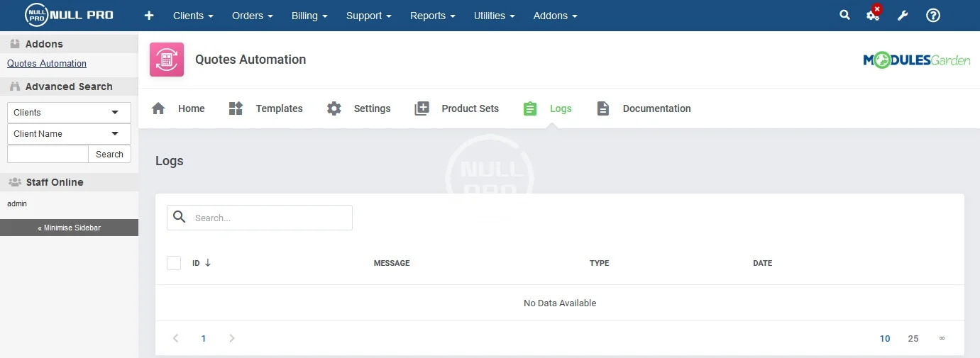
Task: Expand the Billing menu in navbar
Action: 309,16
